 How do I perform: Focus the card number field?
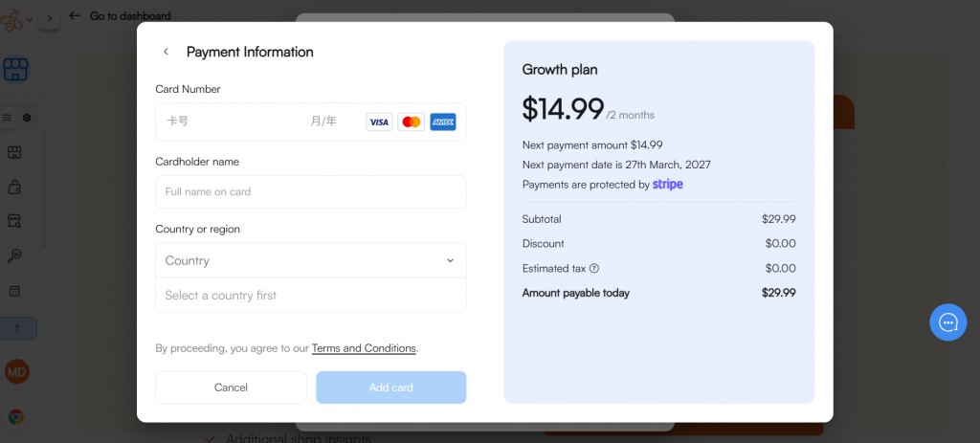pos(230,122)
